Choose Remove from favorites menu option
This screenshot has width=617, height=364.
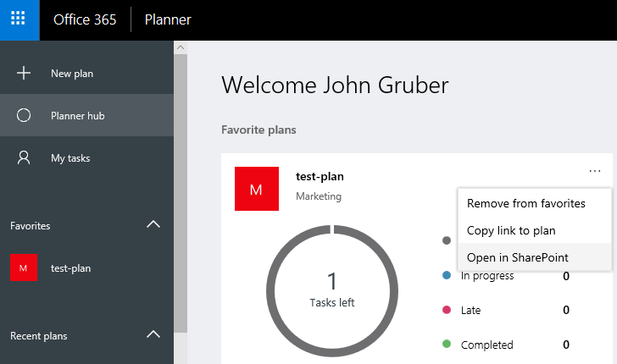[534, 203]
